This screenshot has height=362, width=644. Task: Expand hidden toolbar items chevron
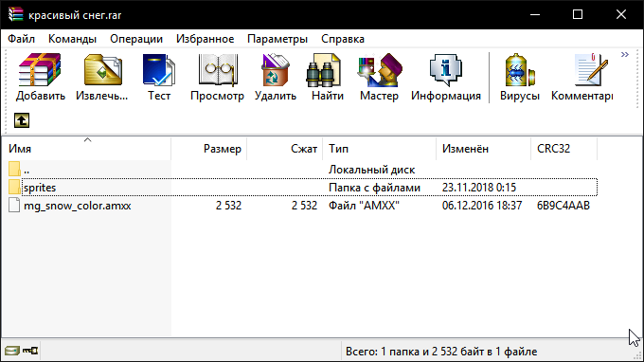(x=625, y=55)
